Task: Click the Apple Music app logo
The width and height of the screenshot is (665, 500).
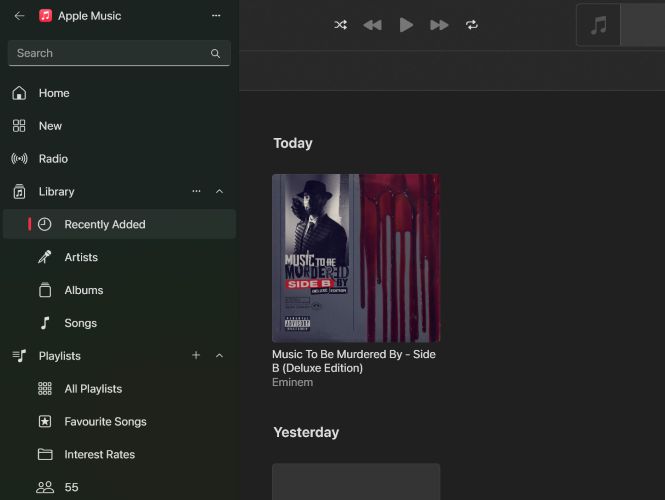Action: point(45,16)
